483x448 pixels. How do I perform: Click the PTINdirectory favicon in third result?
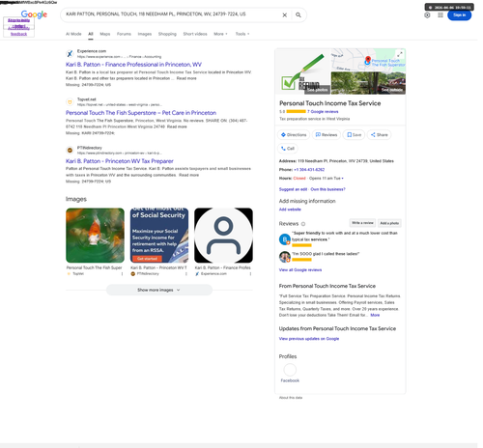click(70, 150)
